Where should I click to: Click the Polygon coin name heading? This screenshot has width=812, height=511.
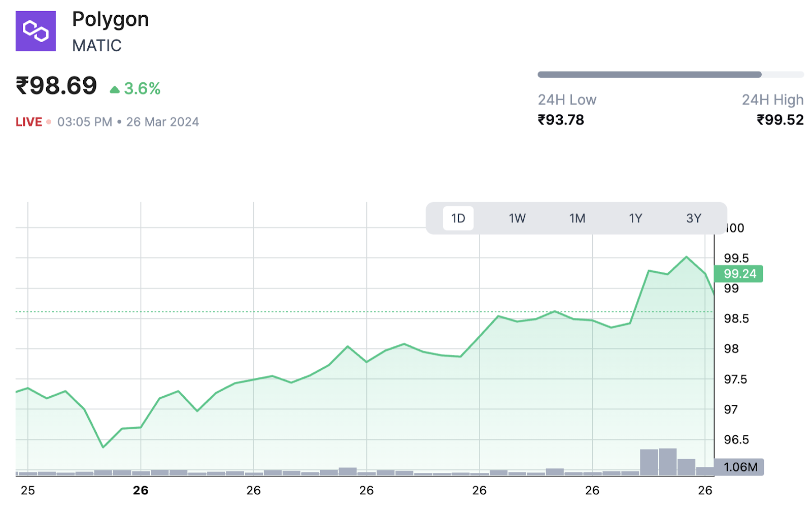coord(111,19)
